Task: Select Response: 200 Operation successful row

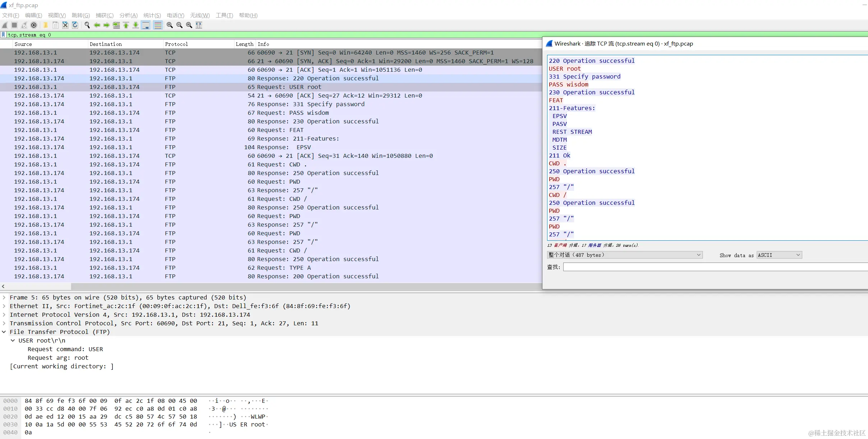Action: pos(271,276)
